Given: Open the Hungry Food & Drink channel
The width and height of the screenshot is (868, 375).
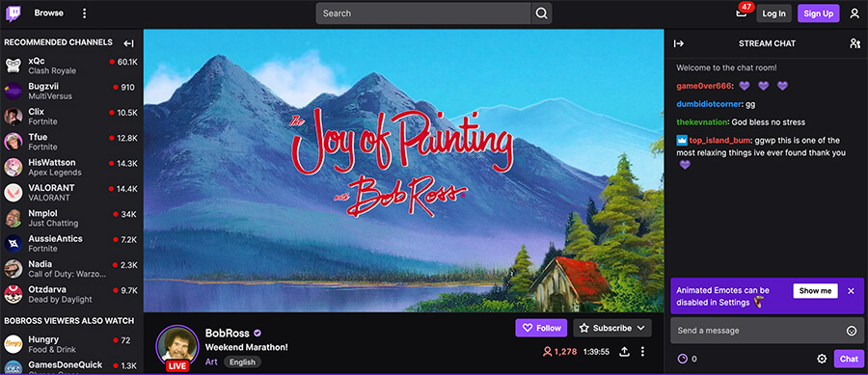Looking at the screenshot, I should click(x=71, y=344).
